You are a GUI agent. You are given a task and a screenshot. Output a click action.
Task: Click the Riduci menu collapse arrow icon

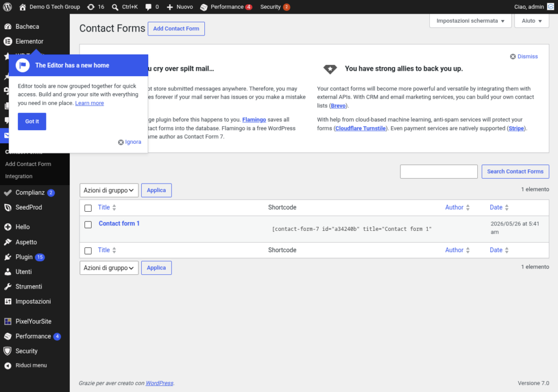point(8,365)
